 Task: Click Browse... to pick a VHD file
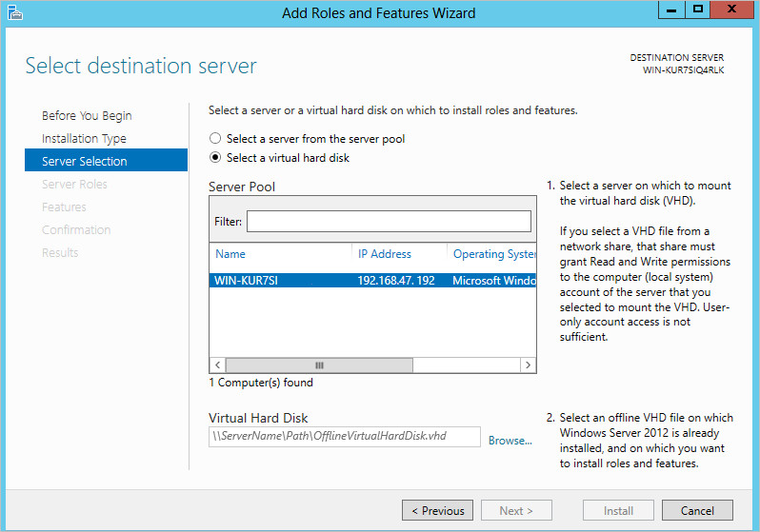tap(510, 441)
